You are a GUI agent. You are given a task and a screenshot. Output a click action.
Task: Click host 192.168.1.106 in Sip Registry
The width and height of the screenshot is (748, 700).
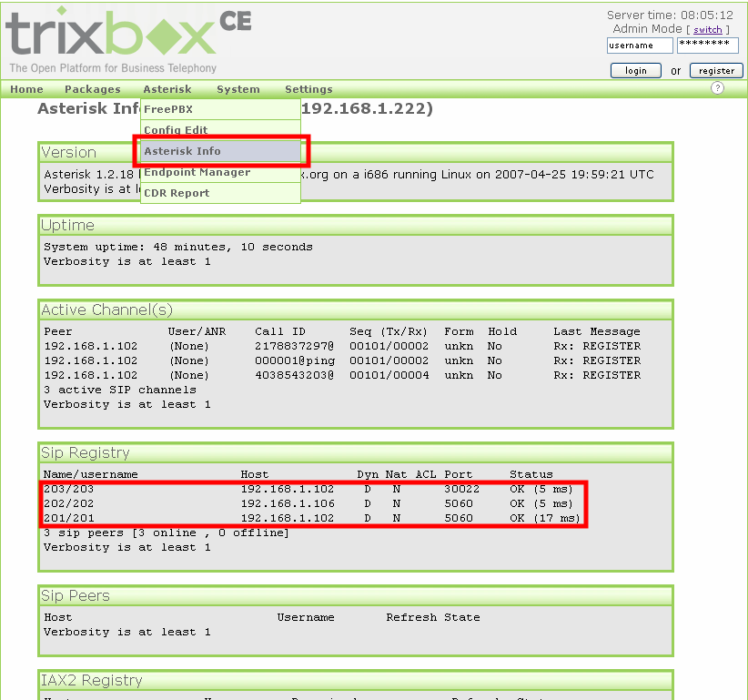pyautogui.click(x=288, y=503)
